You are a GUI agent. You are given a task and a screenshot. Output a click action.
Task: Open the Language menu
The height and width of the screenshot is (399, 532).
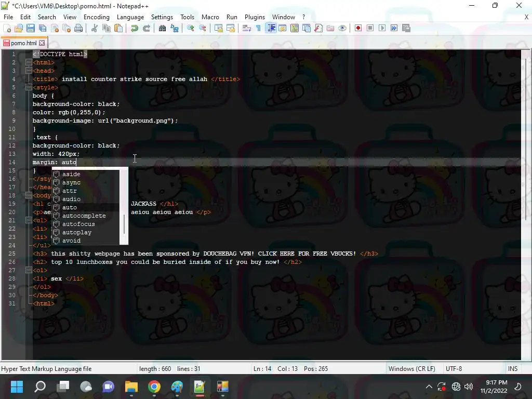click(x=130, y=17)
